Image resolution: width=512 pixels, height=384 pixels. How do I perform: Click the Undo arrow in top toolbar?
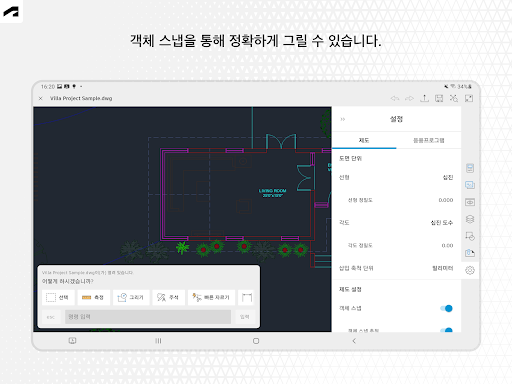coord(395,98)
